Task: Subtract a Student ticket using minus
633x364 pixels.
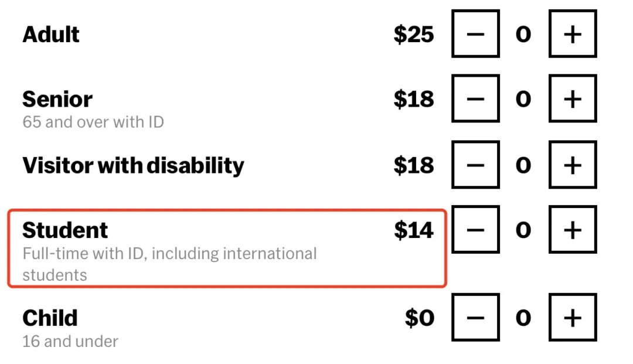Action: 475,230
